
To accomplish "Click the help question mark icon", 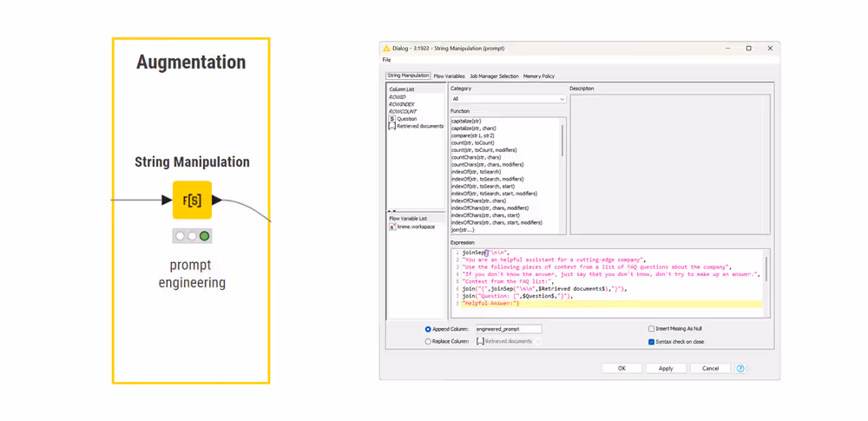I will (740, 369).
